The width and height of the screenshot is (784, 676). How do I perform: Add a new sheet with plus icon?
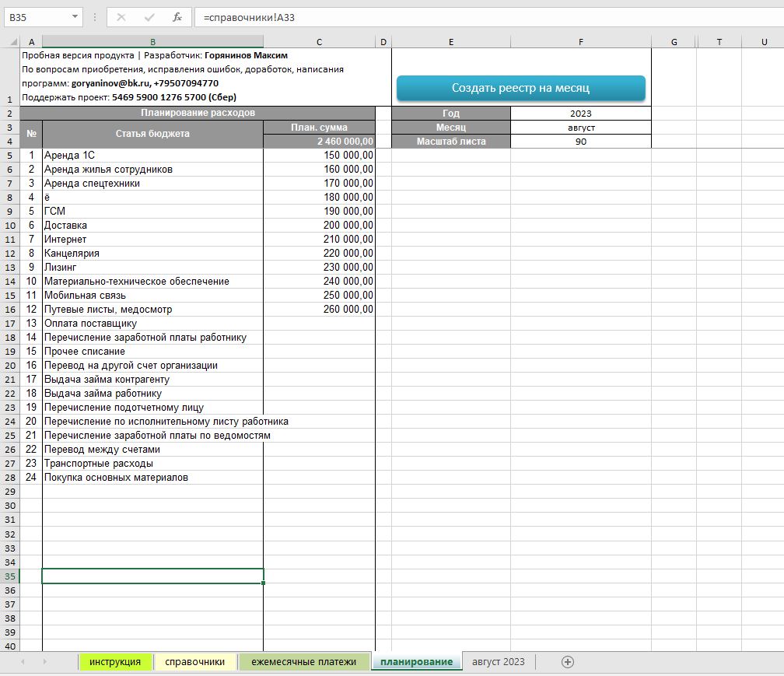click(x=568, y=662)
